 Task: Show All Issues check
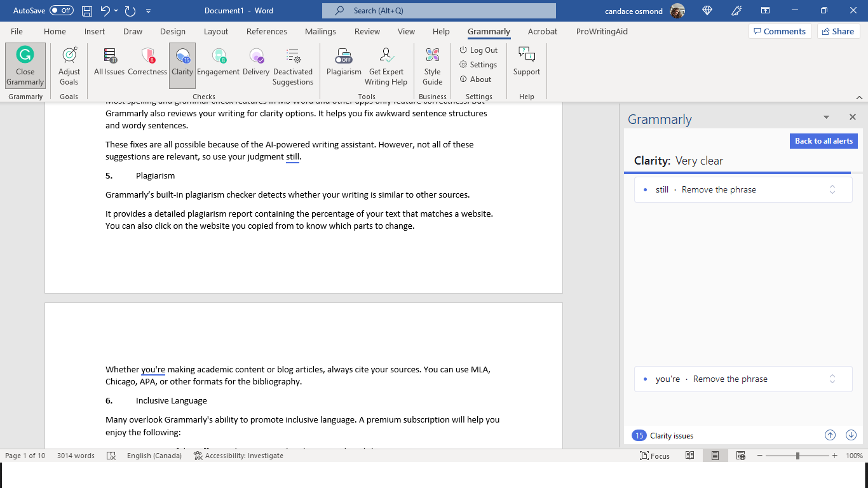109,62
